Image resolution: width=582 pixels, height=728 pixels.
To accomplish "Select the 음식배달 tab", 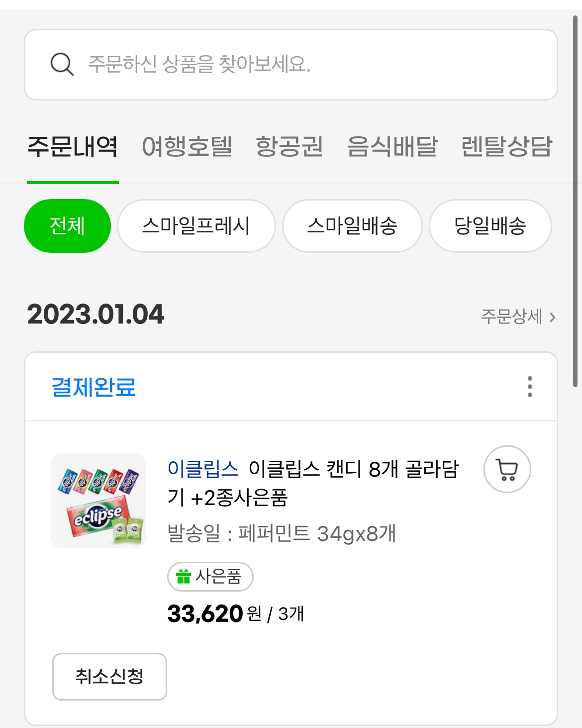I will 392,147.
